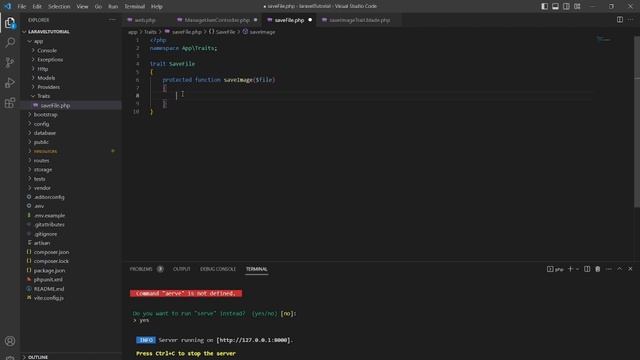The image size is (640, 360).
Task: Toggle secondary side bar layout icon
Action: [x=566, y=6]
